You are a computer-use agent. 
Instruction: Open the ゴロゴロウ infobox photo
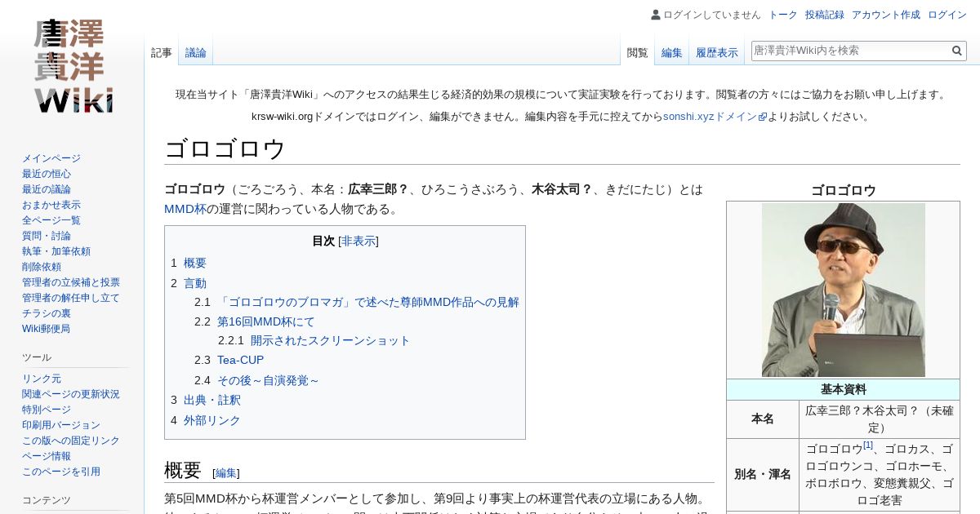tap(844, 290)
